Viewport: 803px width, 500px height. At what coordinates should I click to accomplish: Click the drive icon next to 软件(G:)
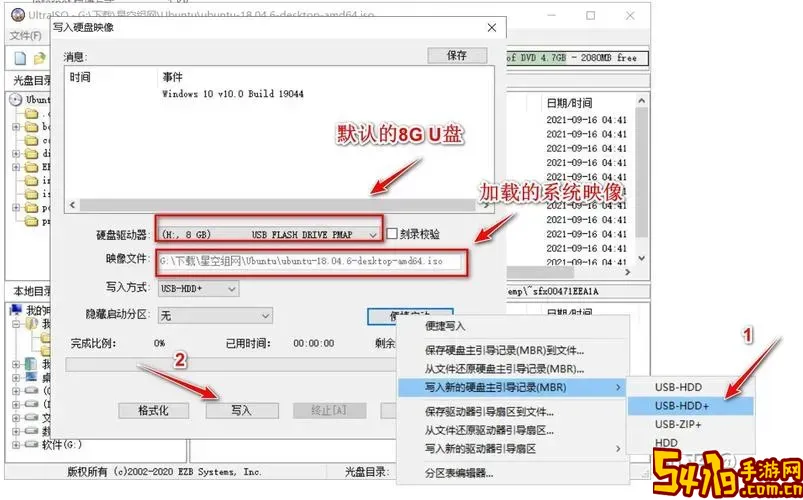click(31, 445)
